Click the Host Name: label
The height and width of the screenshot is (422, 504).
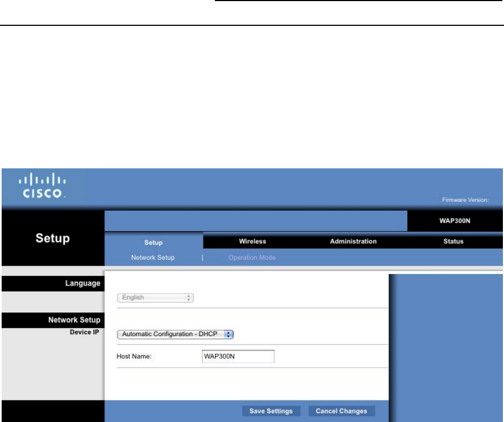pyautogui.click(x=134, y=357)
